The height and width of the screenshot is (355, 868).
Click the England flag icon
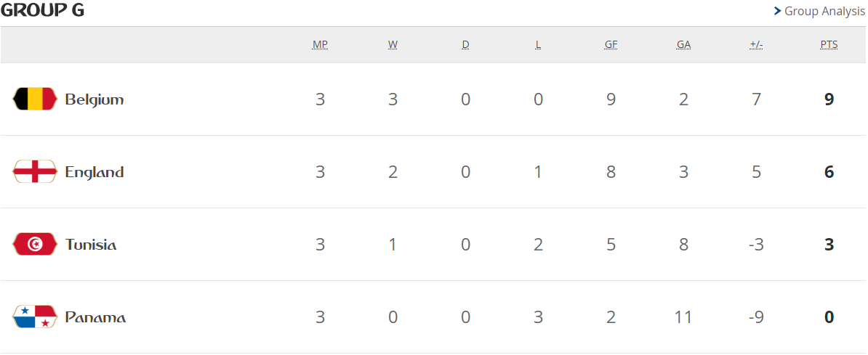[x=35, y=171]
